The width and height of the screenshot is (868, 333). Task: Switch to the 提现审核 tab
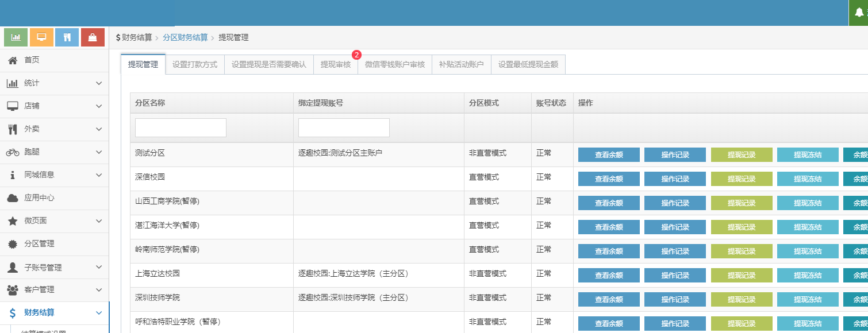[x=336, y=65]
